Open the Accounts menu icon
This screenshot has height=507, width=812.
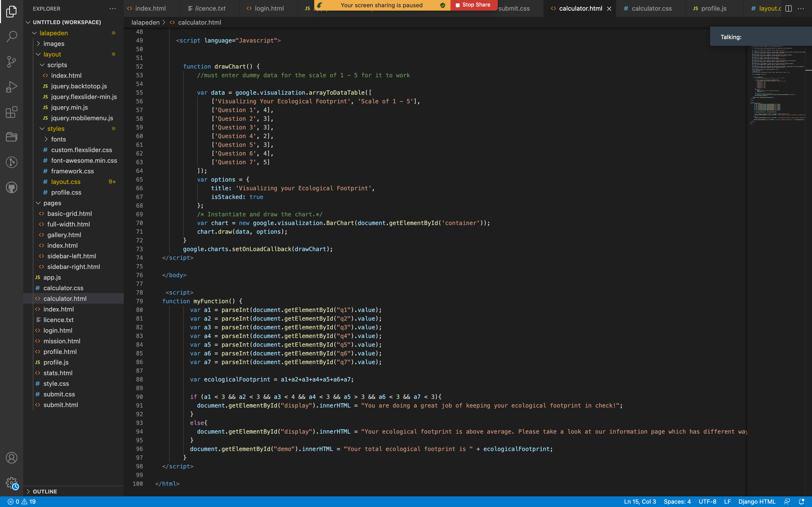point(11,458)
